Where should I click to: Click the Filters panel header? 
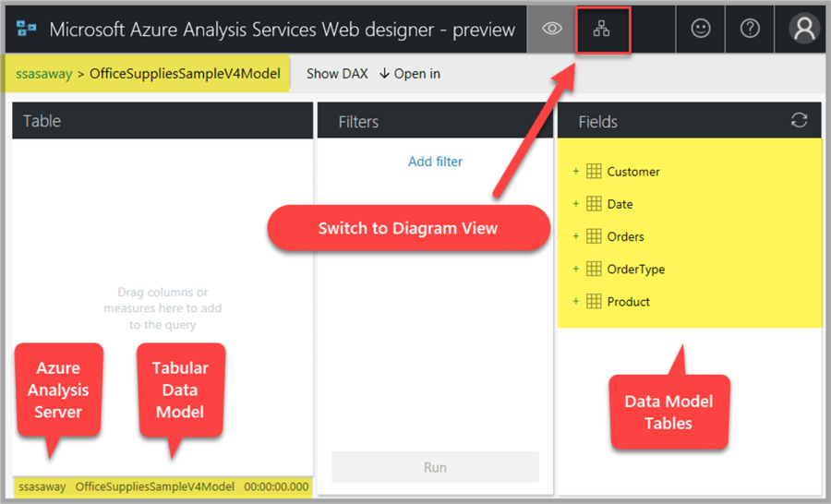(x=435, y=121)
